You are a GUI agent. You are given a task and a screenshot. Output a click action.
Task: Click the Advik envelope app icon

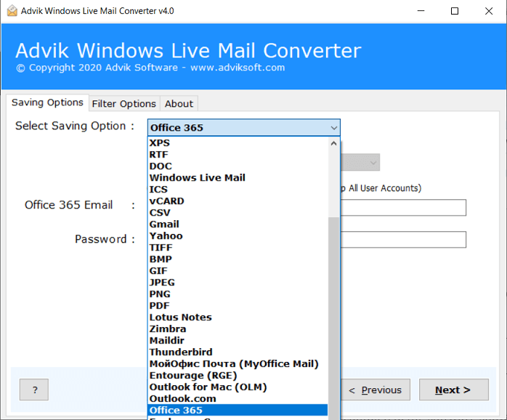coord(12,11)
